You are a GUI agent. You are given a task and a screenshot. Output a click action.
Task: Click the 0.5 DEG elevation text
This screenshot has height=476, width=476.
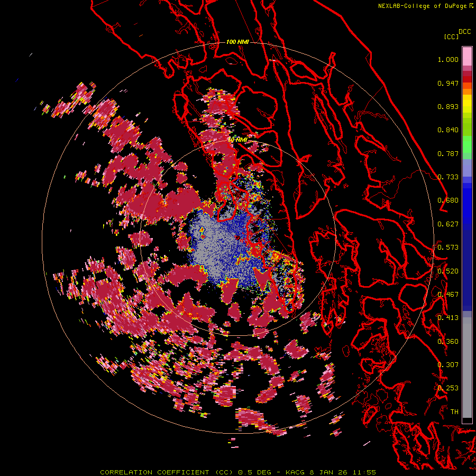[254, 472]
